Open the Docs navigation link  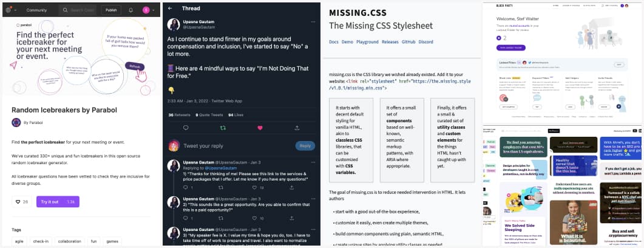[x=333, y=42]
